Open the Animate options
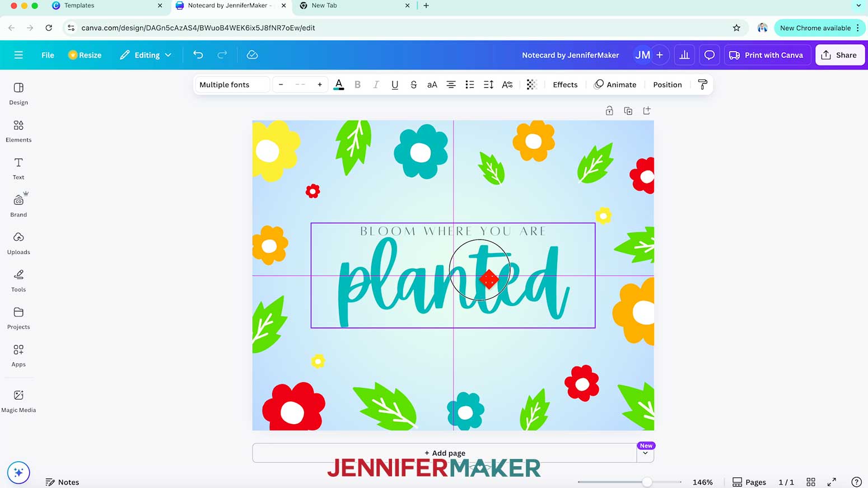This screenshot has height=488, width=868. tap(615, 85)
